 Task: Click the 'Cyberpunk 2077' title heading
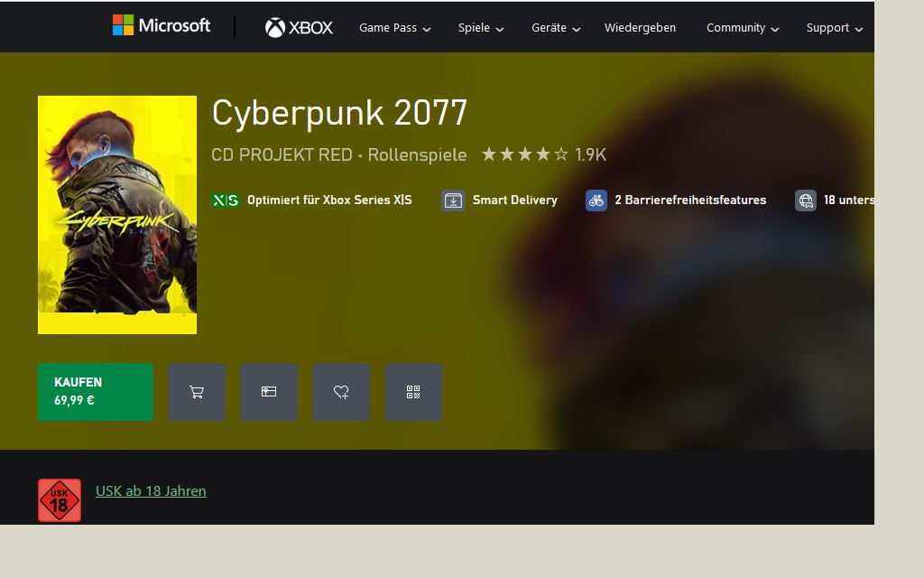pyautogui.click(x=339, y=113)
